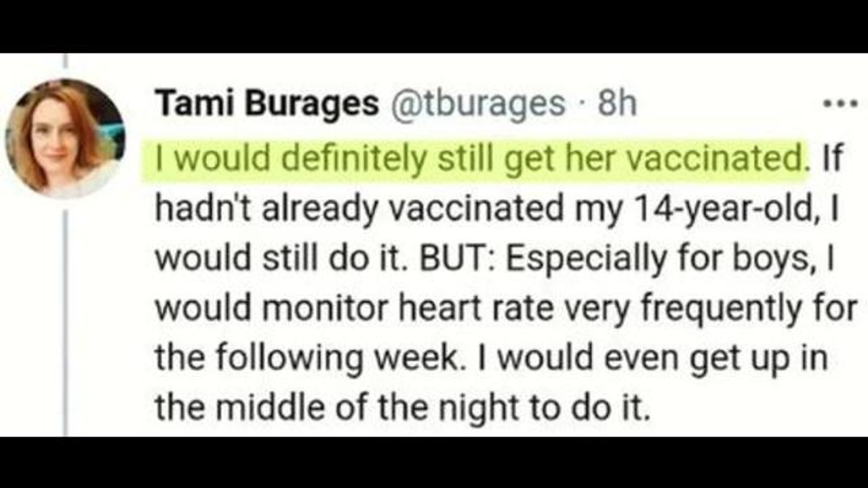Click the "monitor heart rate" text
The width and height of the screenshot is (868, 488).
pos(366,309)
